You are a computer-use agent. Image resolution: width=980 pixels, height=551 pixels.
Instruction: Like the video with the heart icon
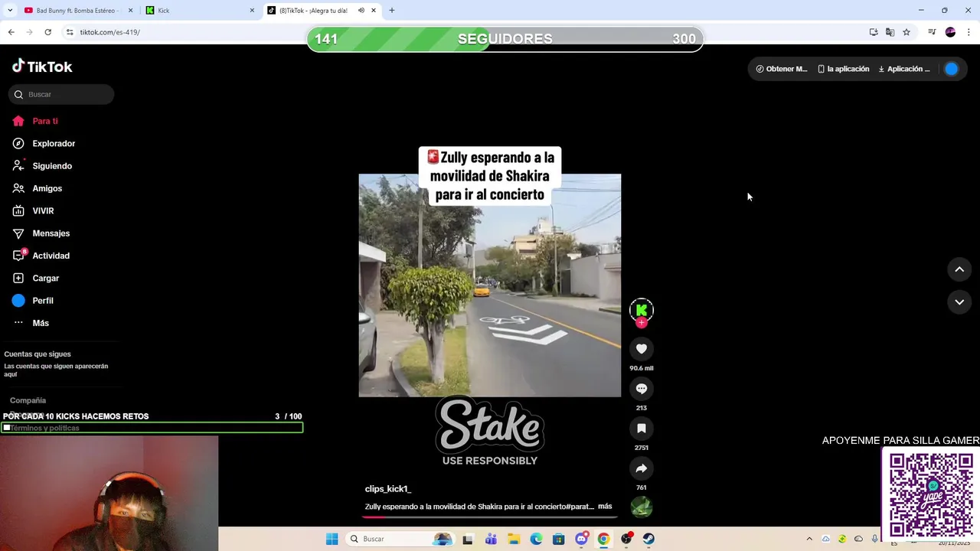point(642,349)
